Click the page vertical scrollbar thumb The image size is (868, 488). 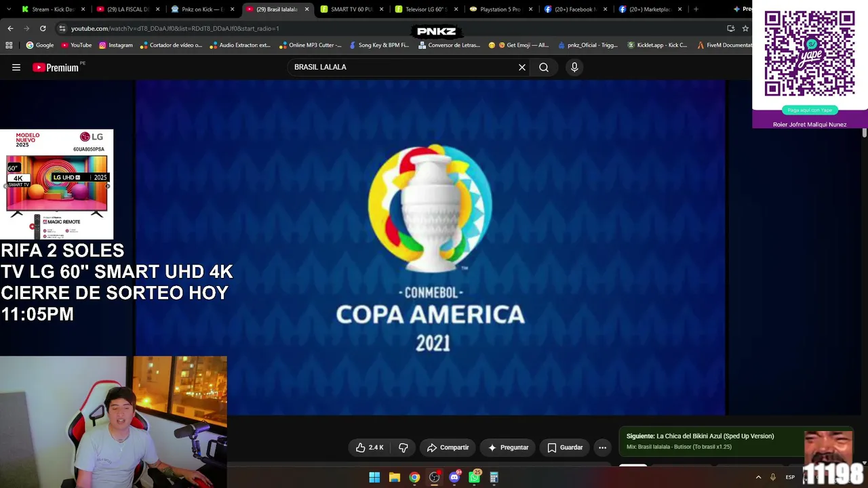(865, 134)
